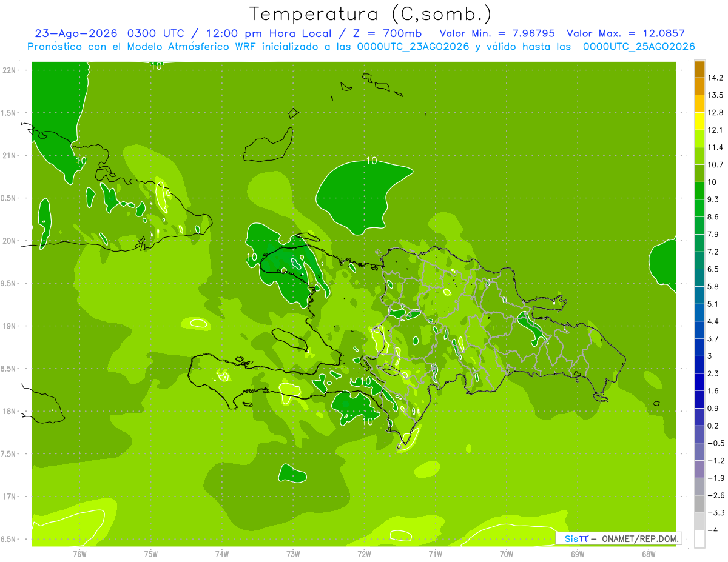The image size is (728, 562).
Task: Click the "21N" latitude label
Action: click(x=10, y=156)
